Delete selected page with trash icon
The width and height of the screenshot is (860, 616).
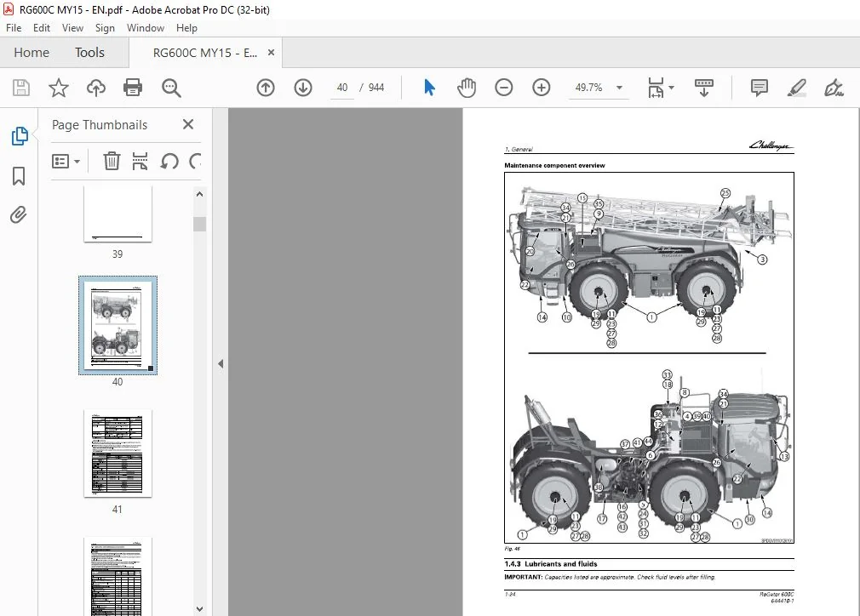point(112,161)
